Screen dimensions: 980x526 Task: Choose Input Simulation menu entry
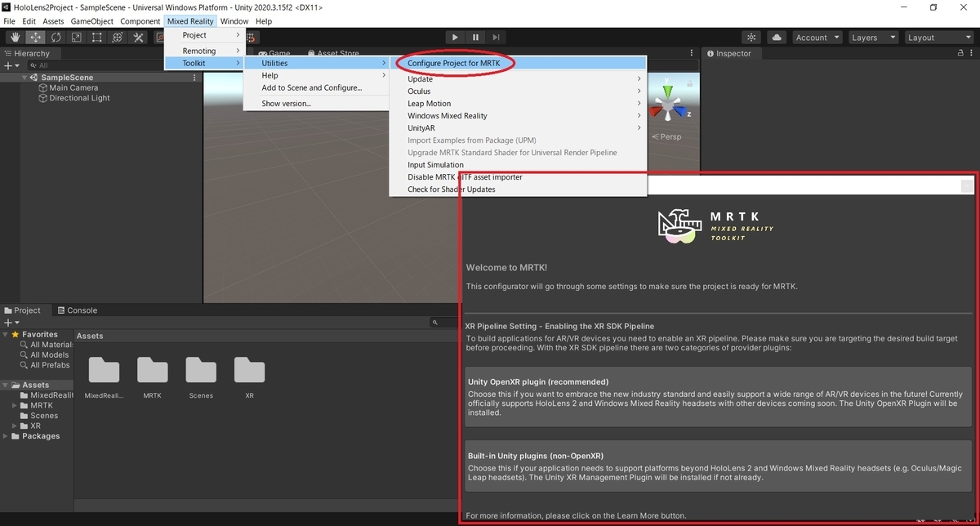(518, 165)
